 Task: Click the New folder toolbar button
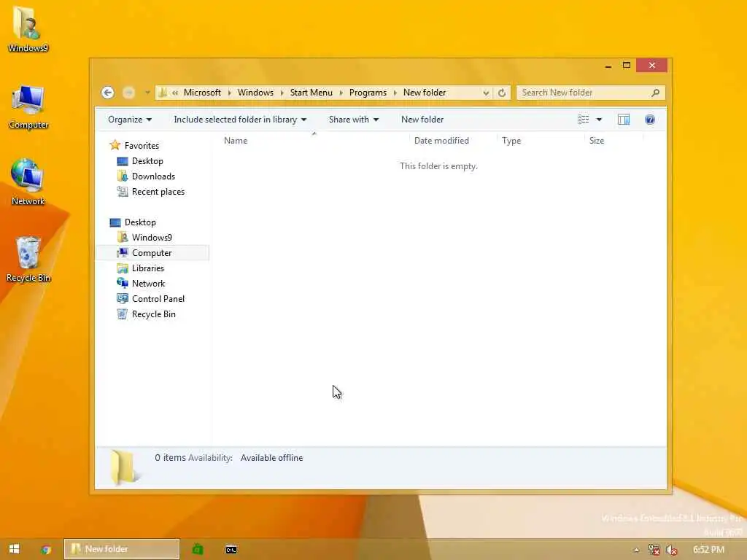coord(422,120)
